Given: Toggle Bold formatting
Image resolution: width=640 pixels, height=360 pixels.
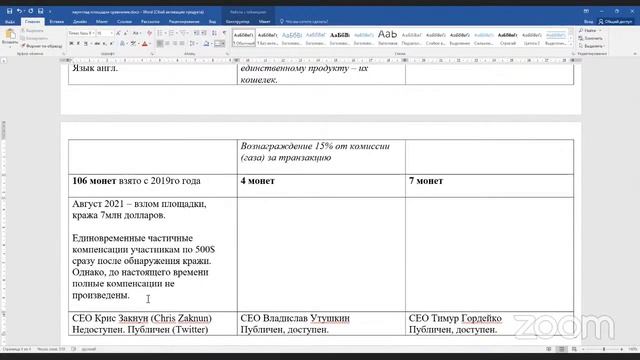Looking at the screenshot, I should coord(71,43).
